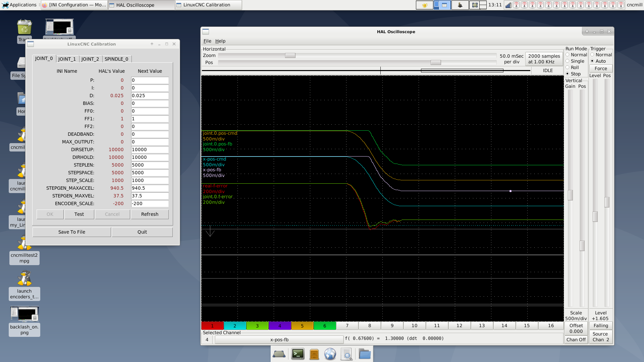644x362 pixels.
Task: Select red channel 1 button
Action: coord(212,325)
